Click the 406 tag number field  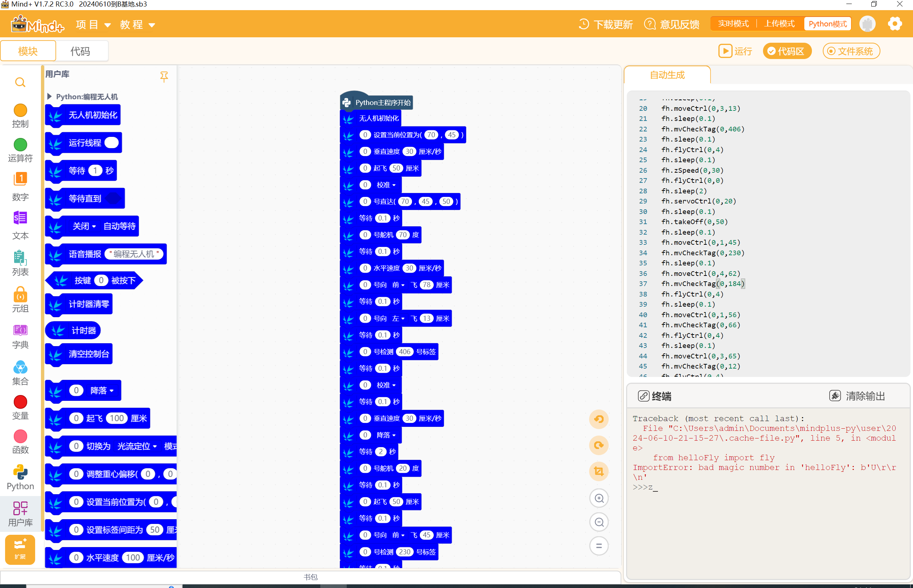click(x=405, y=352)
